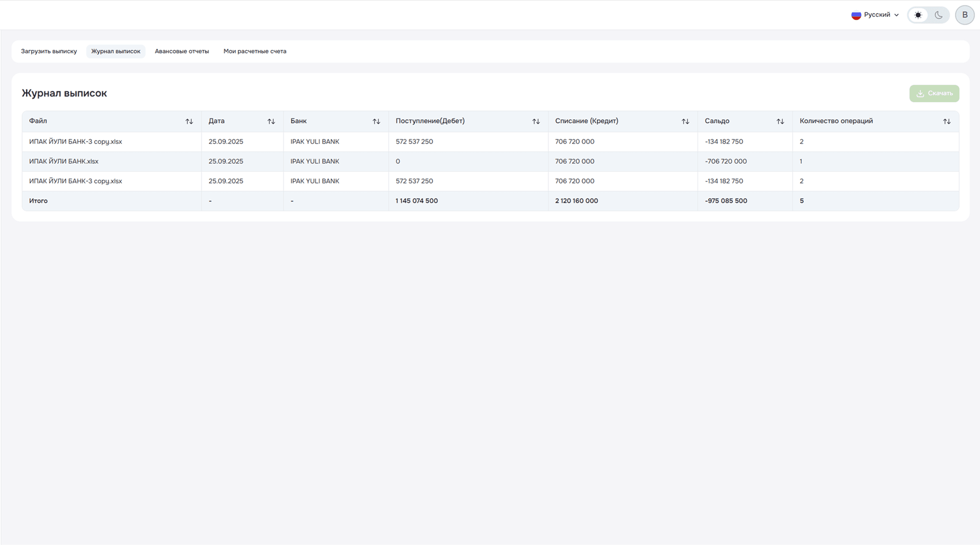
Task: Sort Списание (Кредит) column arrows
Action: 685,121
